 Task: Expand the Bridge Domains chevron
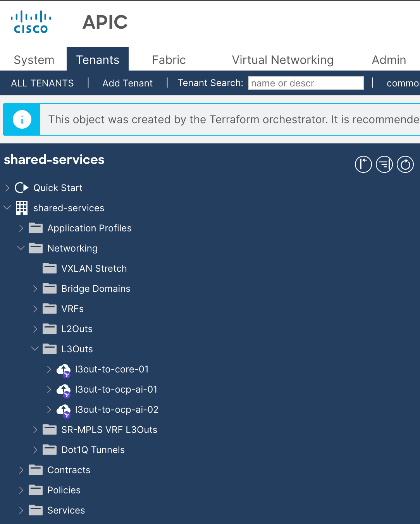[35, 289]
